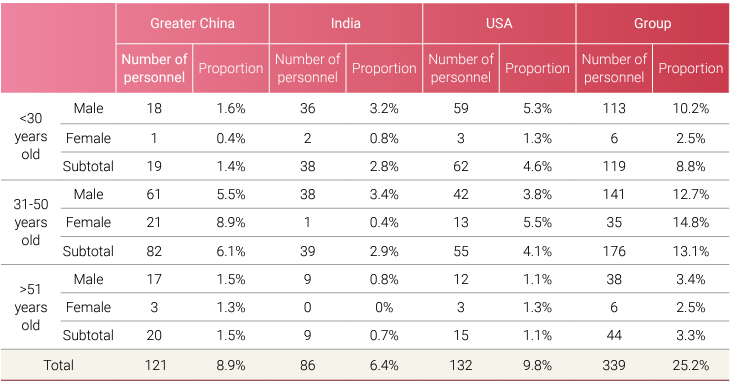Click Group 31-50 subtotal value 176
The width and height of the screenshot is (731, 381).
[x=614, y=251]
